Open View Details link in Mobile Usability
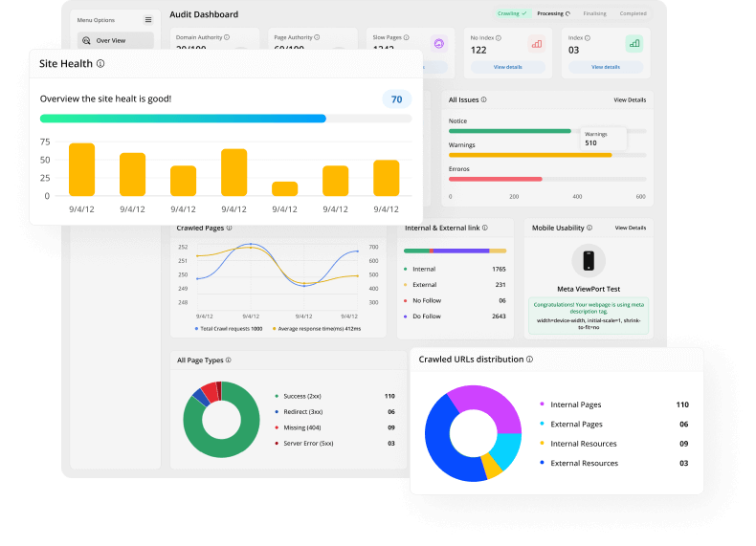Screen dimensions: 756x546 point(630,229)
